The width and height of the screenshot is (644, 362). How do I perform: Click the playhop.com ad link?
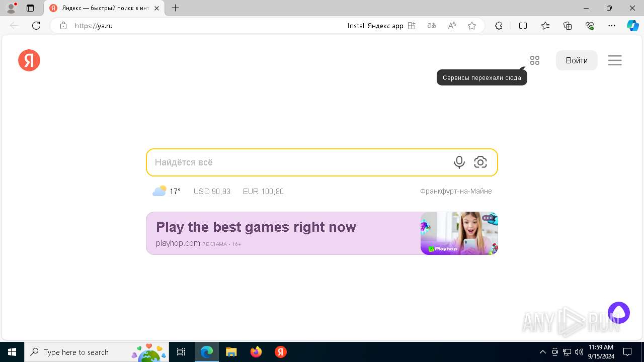[x=178, y=243]
